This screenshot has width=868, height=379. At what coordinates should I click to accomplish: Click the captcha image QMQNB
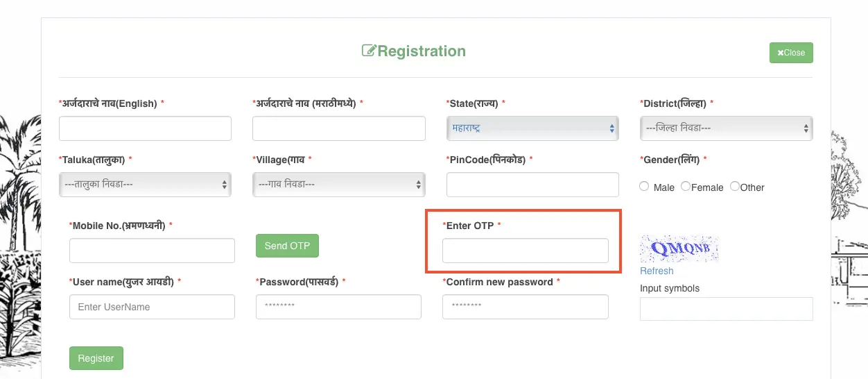point(679,249)
